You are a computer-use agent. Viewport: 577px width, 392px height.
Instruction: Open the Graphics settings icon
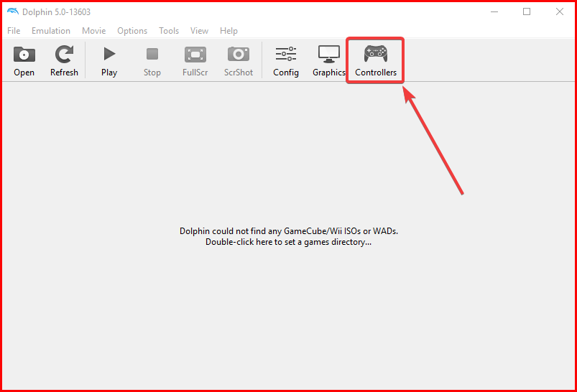pos(328,61)
